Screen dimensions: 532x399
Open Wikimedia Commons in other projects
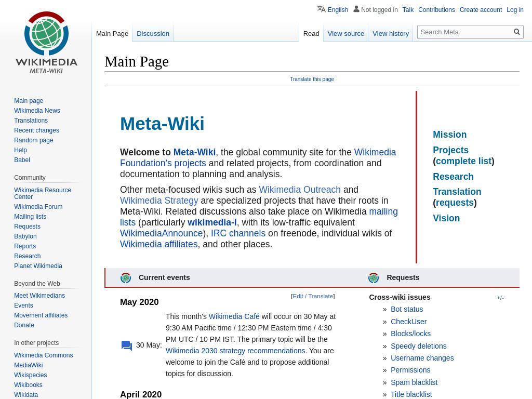click(43, 355)
